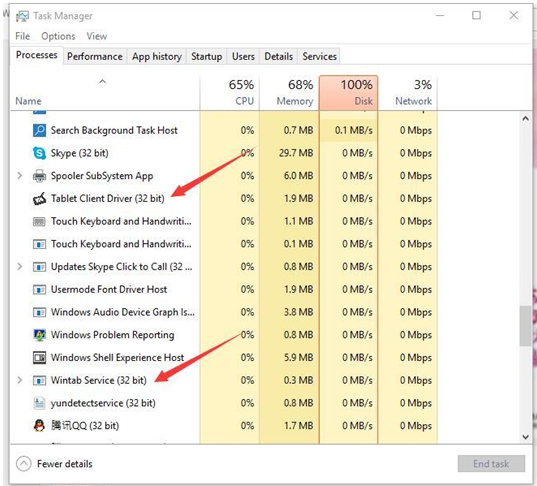This screenshot has height=486, width=537.
Task: Sort processes by Disk usage column
Action: pyautogui.click(x=348, y=93)
